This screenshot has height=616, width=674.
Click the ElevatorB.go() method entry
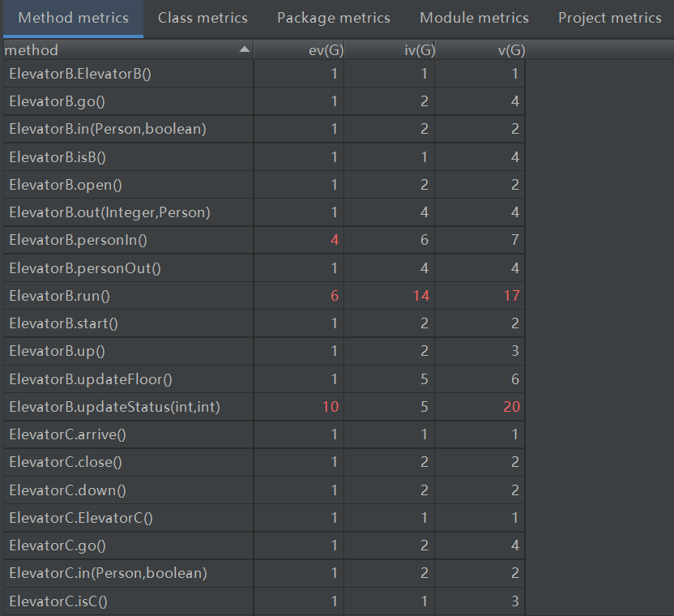pyautogui.click(x=58, y=101)
